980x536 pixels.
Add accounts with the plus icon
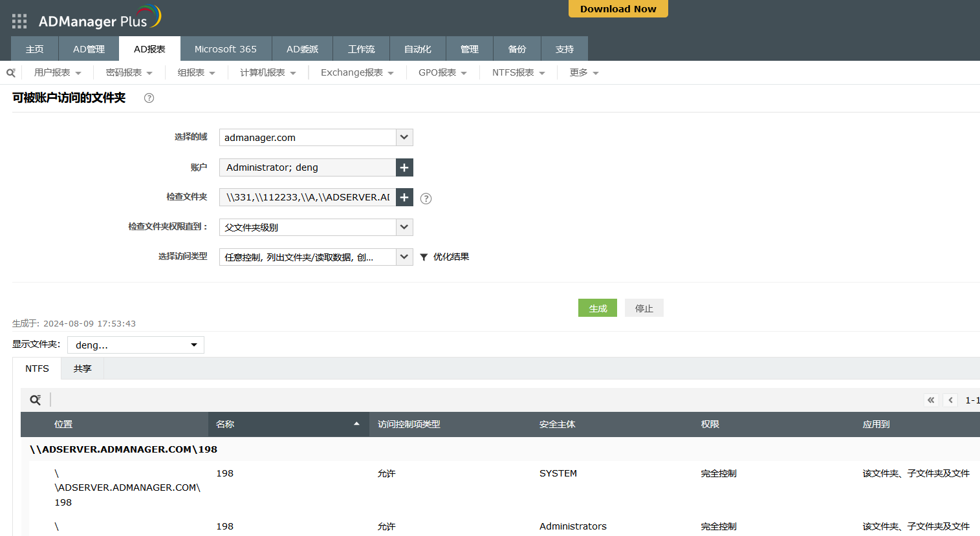click(404, 167)
